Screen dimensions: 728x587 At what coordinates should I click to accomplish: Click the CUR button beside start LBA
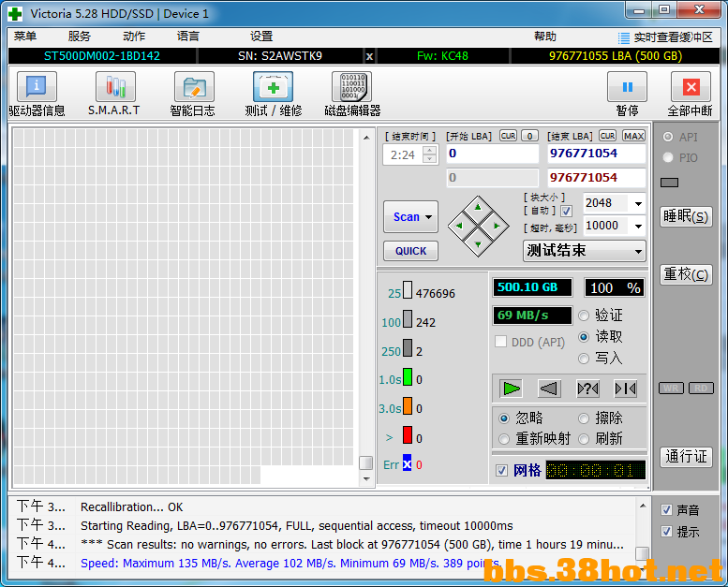(x=508, y=136)
